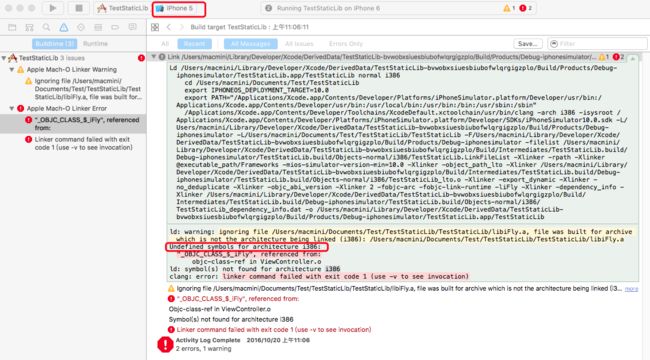Select 'Linker command failed' issue in navigator
650x360 pixels.
click(x=79, y=143)
